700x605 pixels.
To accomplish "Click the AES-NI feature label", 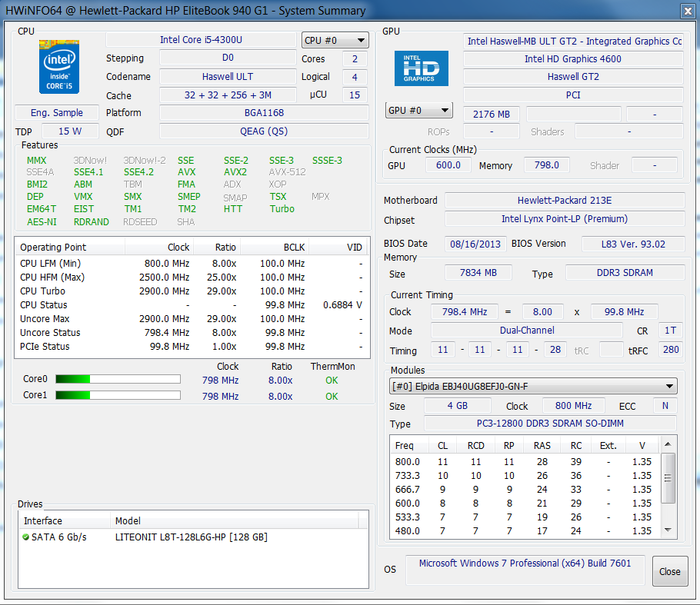I will pos(42,221).
